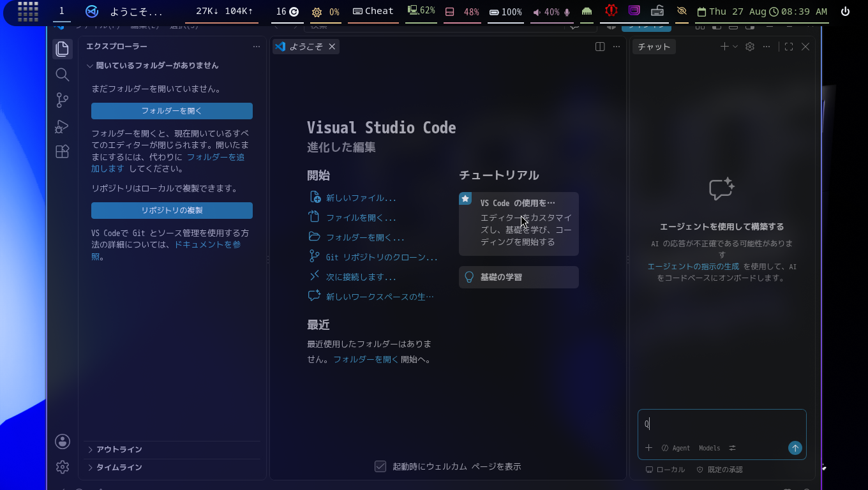This screenshot has width=868, height=490.
Task: Click the Cheat keyboard widget in the top bar
Action: (x=373, y=11)
